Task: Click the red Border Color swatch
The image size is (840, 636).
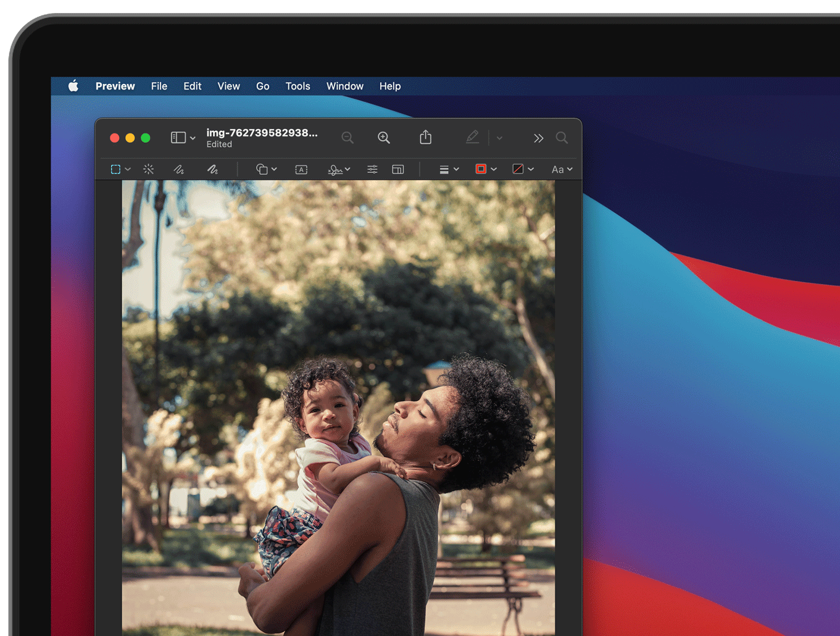Action: (481, 169)
